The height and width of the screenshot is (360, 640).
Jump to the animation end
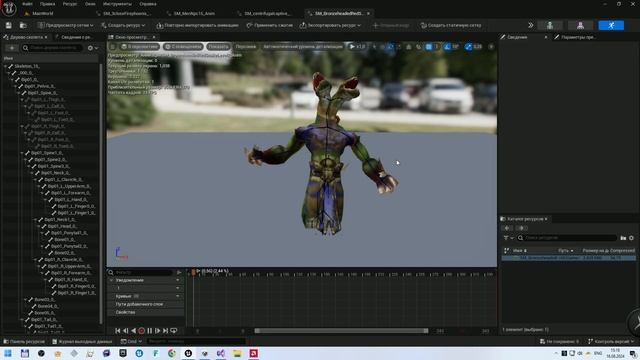pos(165,331)
